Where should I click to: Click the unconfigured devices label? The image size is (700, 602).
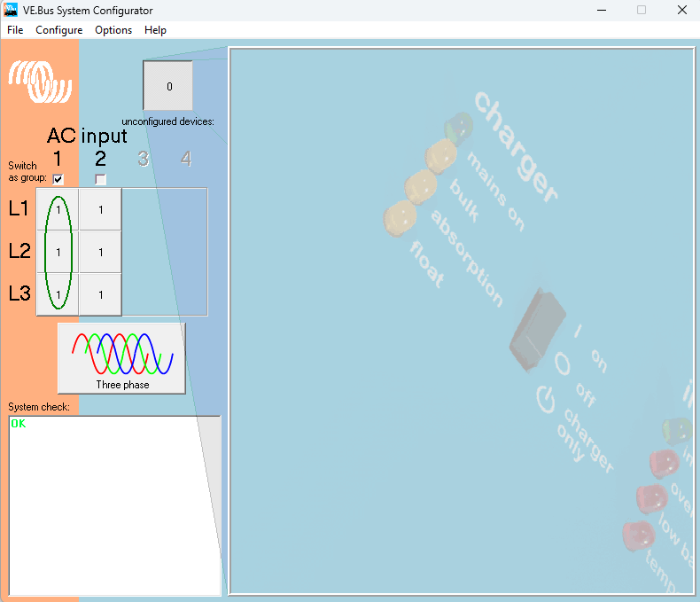[x=167, y=121]
